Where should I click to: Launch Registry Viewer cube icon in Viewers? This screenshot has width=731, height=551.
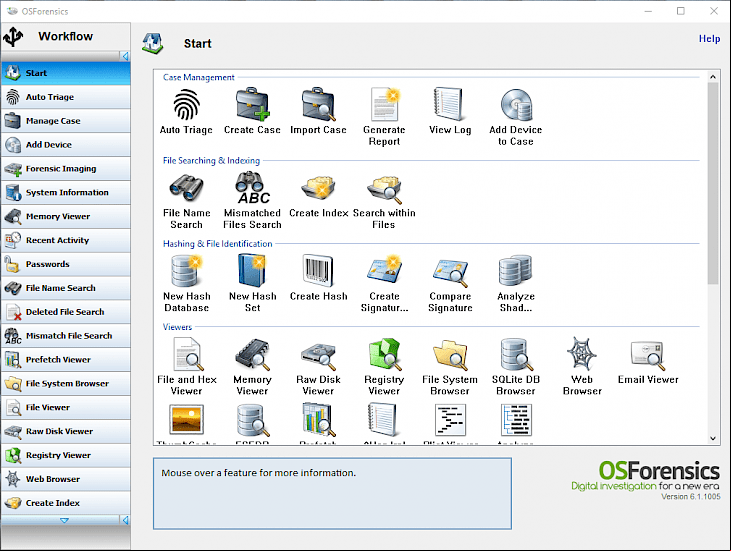pos(384,355)
